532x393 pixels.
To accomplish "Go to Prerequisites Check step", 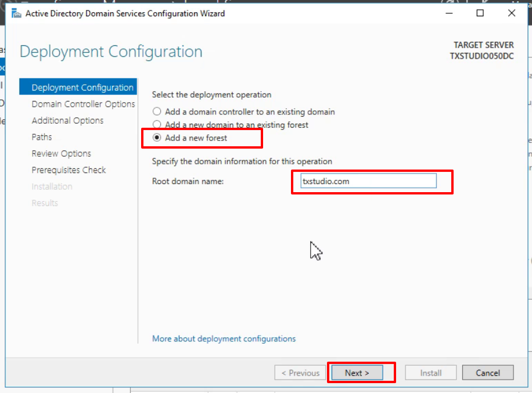I will [x=69, y=170].
